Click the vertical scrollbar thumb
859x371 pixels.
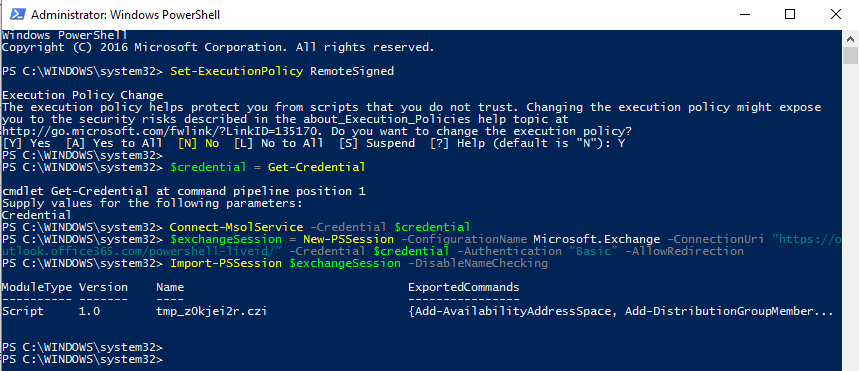tap(850, 56)
